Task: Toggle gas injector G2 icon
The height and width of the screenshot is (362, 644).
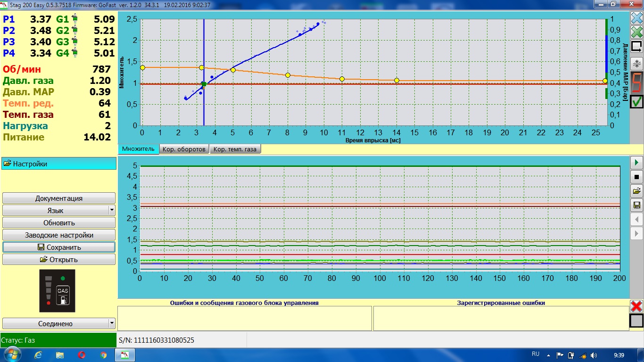Action: [x=74, y=31]
